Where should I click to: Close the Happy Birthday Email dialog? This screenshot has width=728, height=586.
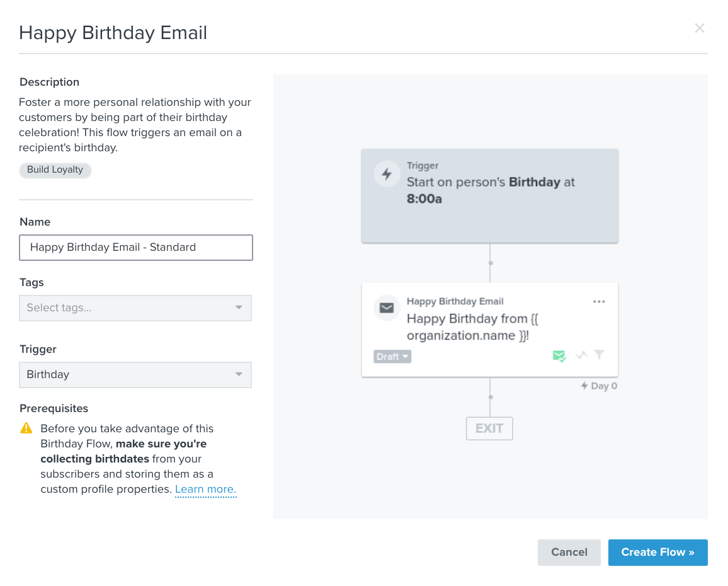pos(699,28)
